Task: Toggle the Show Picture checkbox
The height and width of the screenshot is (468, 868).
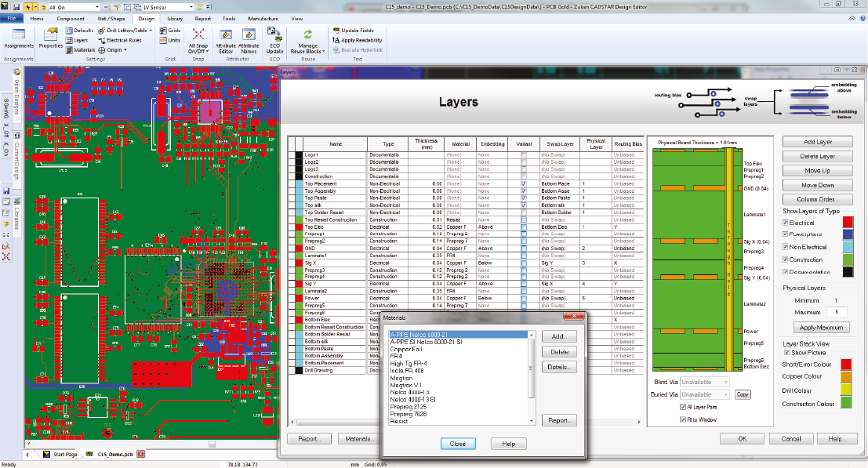Action: click(786, 353)
